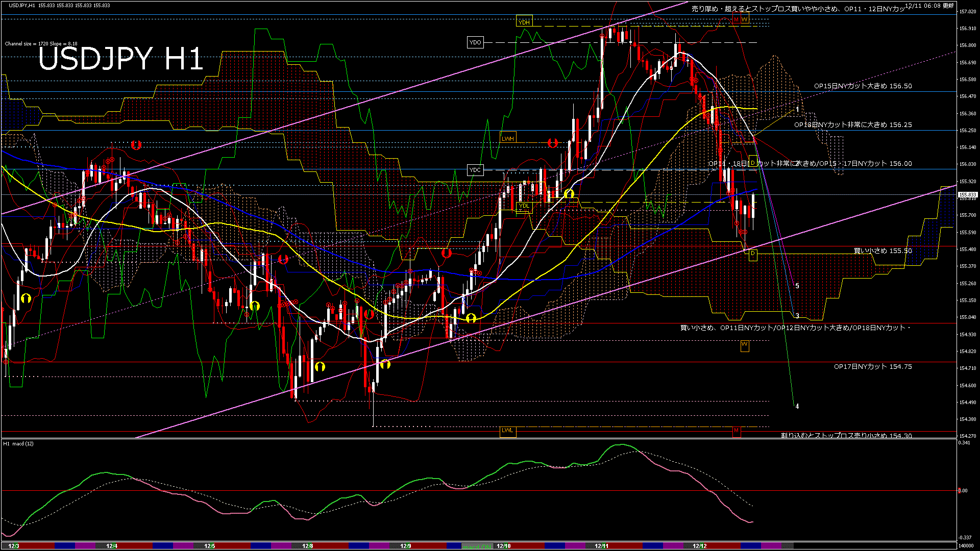Viewport: 980px width, 551px height.
Task: Click the LWL label near the chart bottom
Action: pos(508,431)
